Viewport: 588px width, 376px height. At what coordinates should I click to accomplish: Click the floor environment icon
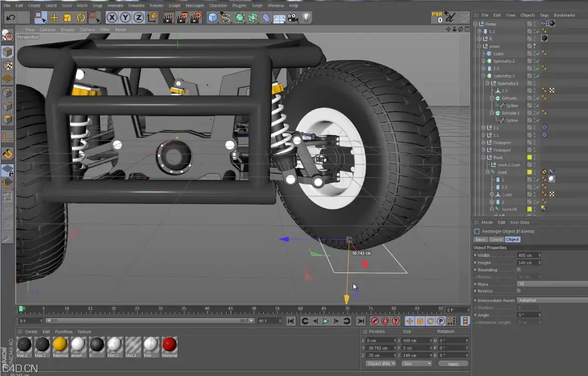pos(279,18)
